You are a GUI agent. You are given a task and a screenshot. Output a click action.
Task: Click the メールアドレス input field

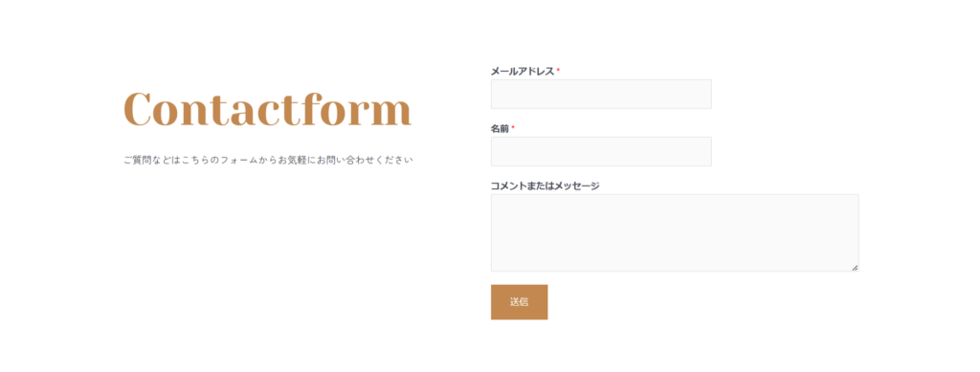(x=601, y=95)
